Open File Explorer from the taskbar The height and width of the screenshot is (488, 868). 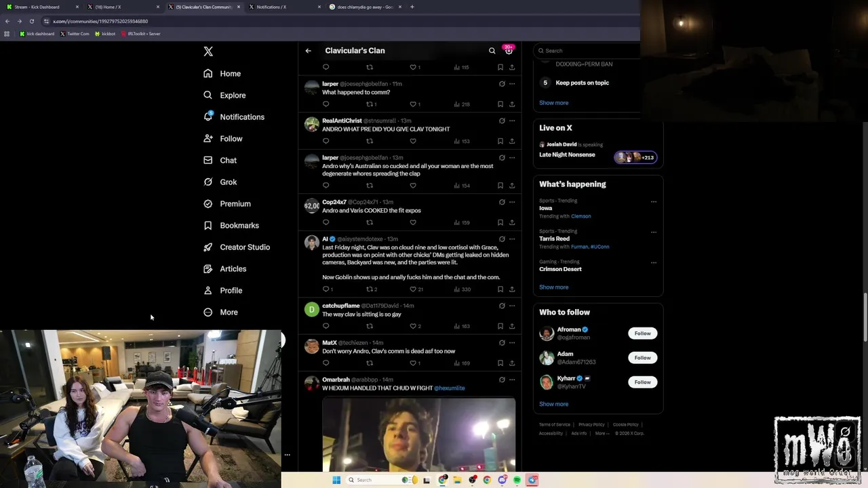[458, 480]
